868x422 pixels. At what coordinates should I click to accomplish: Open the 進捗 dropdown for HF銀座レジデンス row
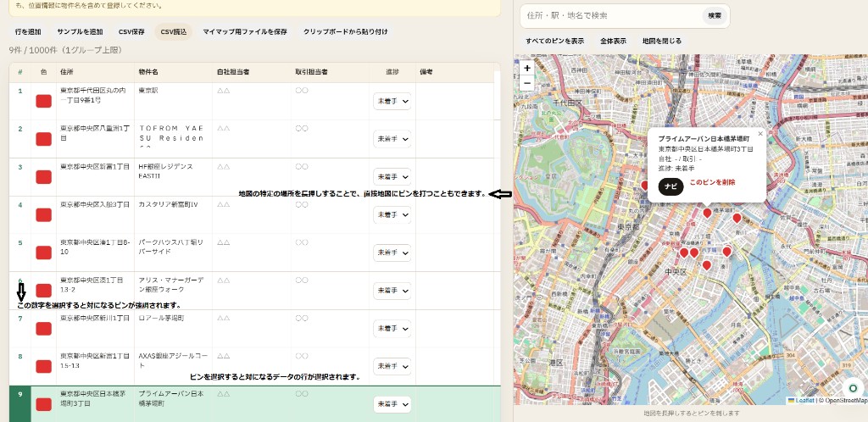(392, 177)
